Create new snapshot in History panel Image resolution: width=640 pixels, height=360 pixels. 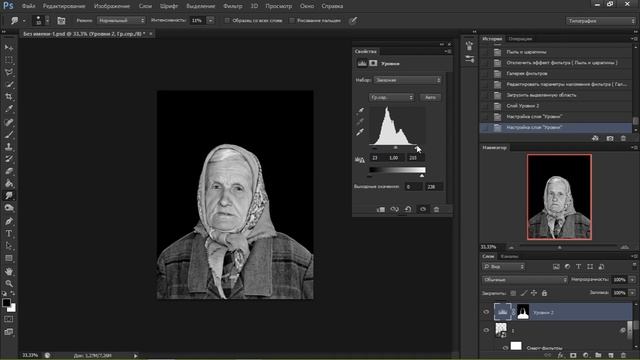pos(610,138)
